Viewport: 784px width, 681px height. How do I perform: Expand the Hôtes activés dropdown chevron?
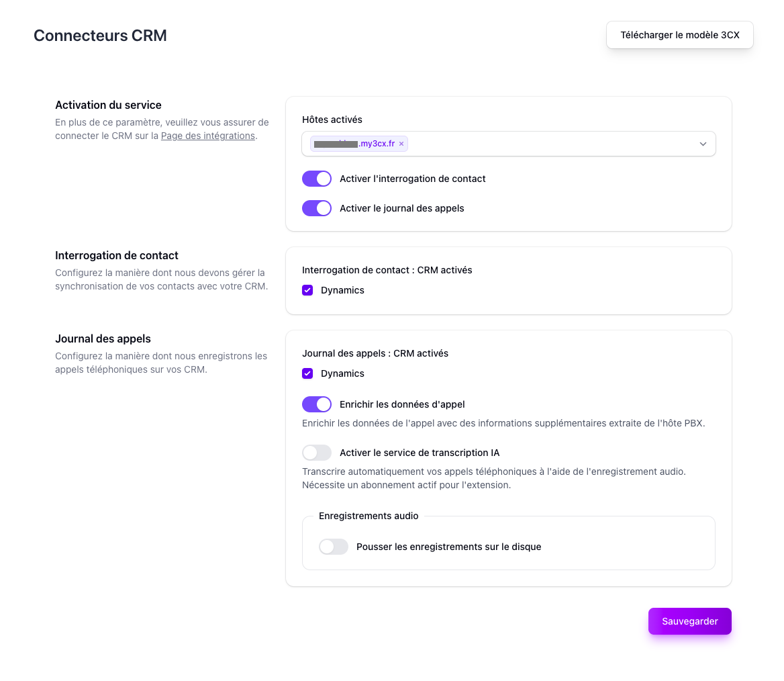[x=703, y=144]
